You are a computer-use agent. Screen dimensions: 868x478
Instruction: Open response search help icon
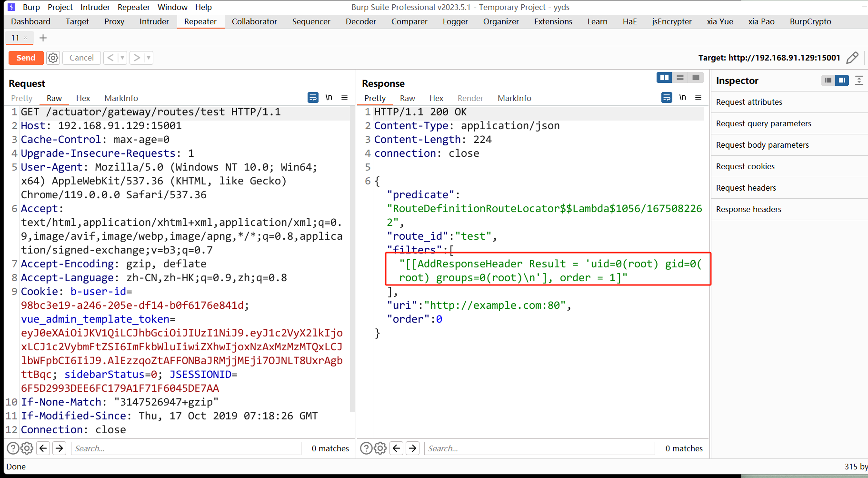(x=366, y=448)
